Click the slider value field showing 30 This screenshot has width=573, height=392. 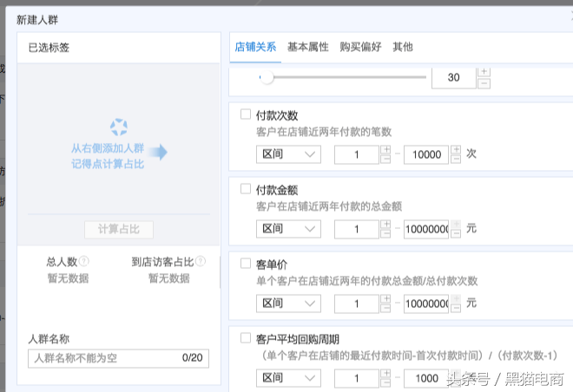coord(454,78)
